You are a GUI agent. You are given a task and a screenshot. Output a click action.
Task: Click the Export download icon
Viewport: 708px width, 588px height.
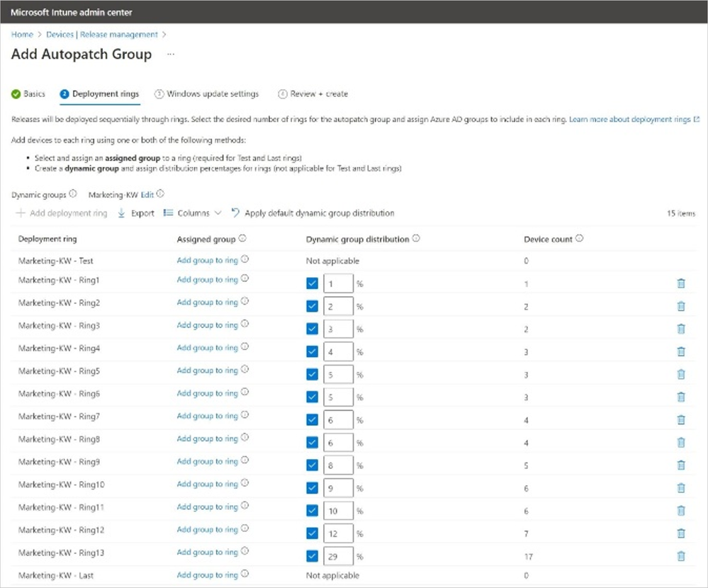click(122, 213)
